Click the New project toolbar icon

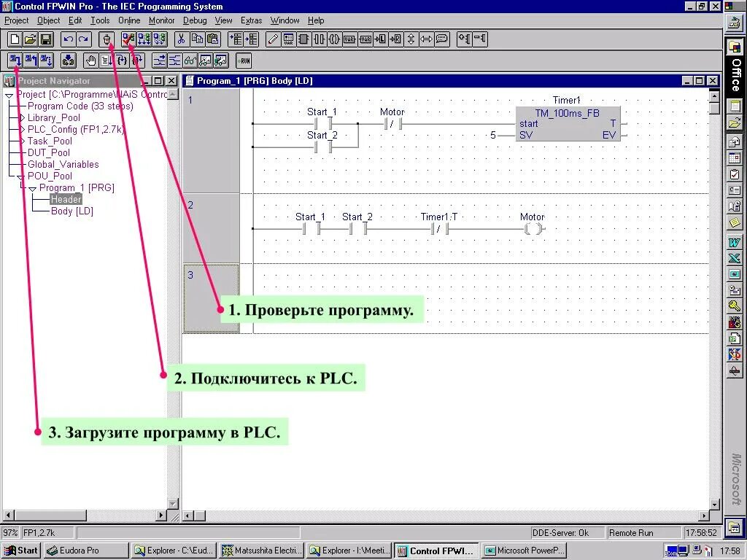click(15, 39)
